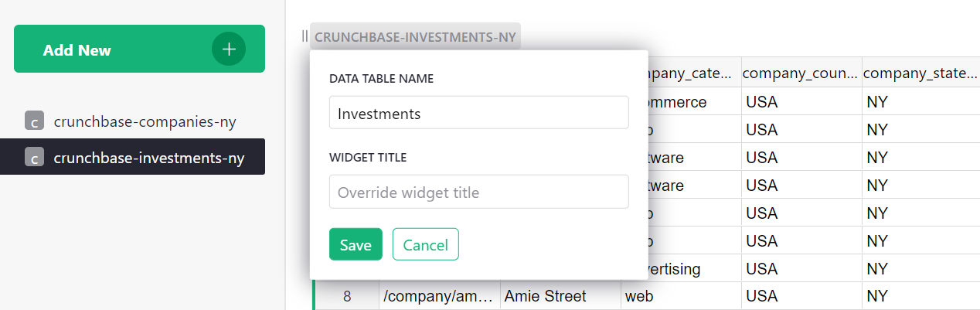Click the CRUNCHBASE-INVESTMENTS-NY widget title

[415, 36]
